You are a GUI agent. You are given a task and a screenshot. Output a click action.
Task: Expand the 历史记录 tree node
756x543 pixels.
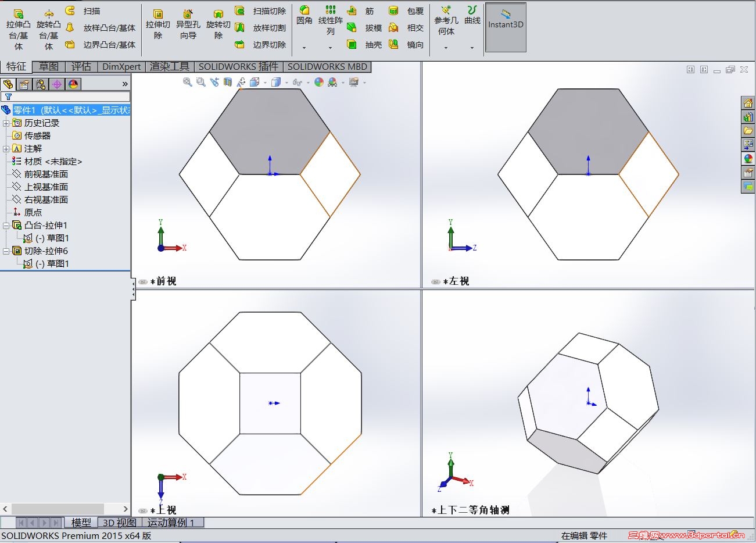click(6, 123)
